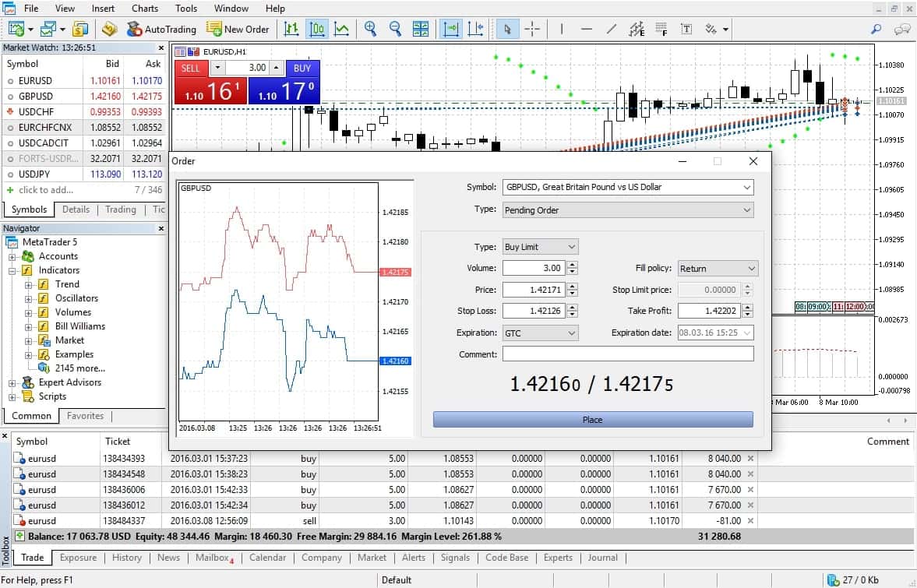Click the Stop Loss field 1.42126

coord(534,311)
